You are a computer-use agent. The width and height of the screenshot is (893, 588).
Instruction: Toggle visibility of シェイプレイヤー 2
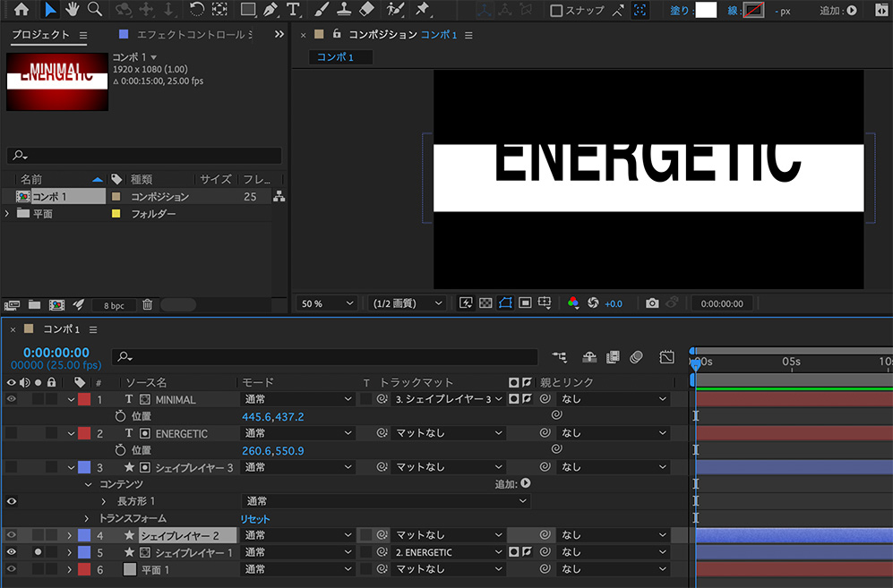pos(11,535)
